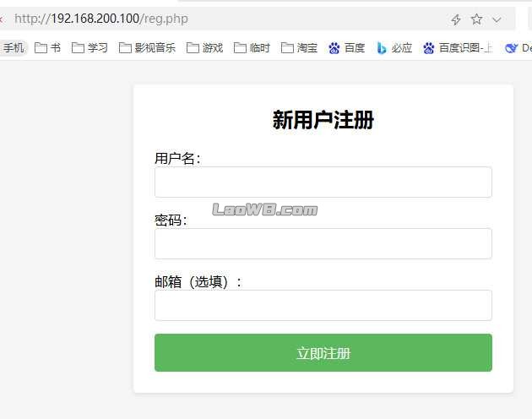The height and width of the screenshot is (419, 532).
Task: Click the 用户名 username input field
Action: coord(323,182)
